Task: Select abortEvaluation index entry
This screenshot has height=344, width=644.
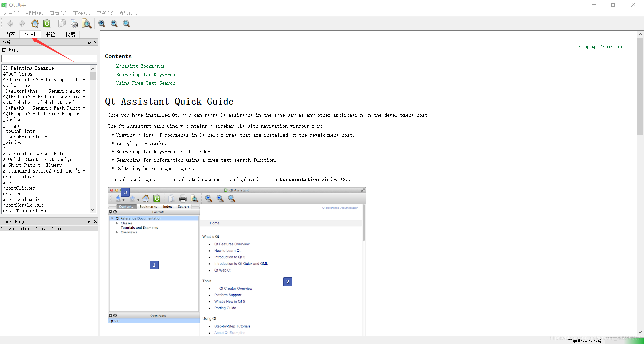Action: coord(23,199)
